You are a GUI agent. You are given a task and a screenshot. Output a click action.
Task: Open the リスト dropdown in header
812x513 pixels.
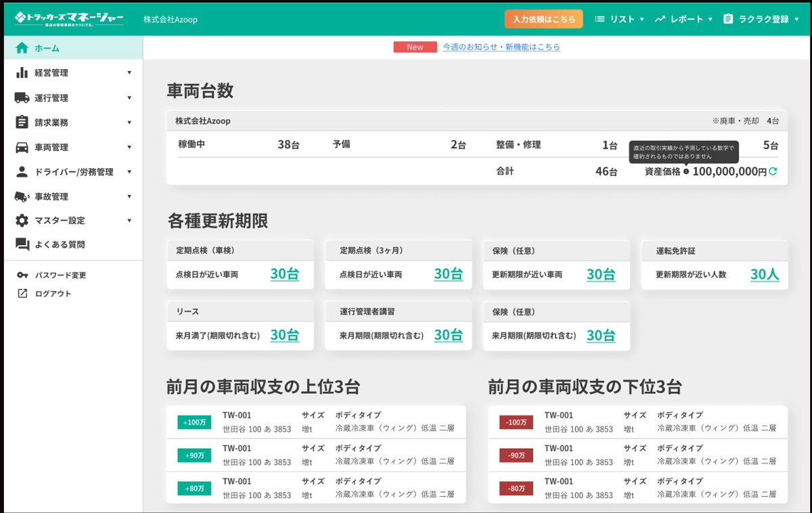(x=619, y=19)
